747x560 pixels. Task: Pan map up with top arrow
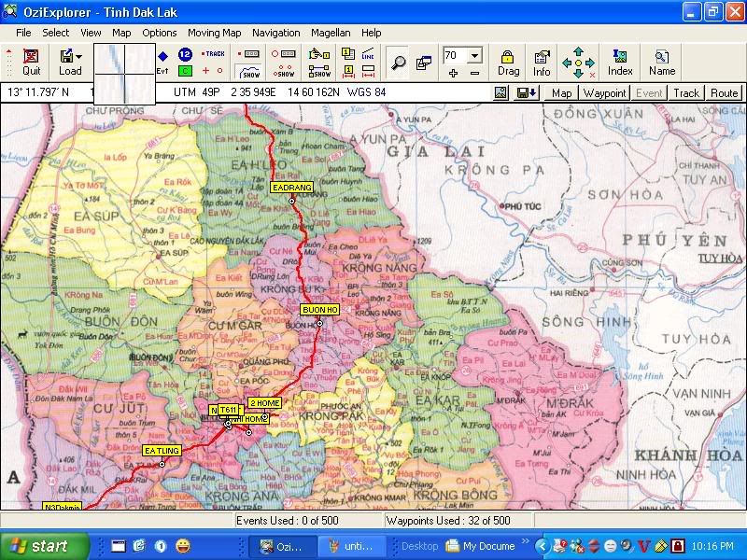[578, 51]
